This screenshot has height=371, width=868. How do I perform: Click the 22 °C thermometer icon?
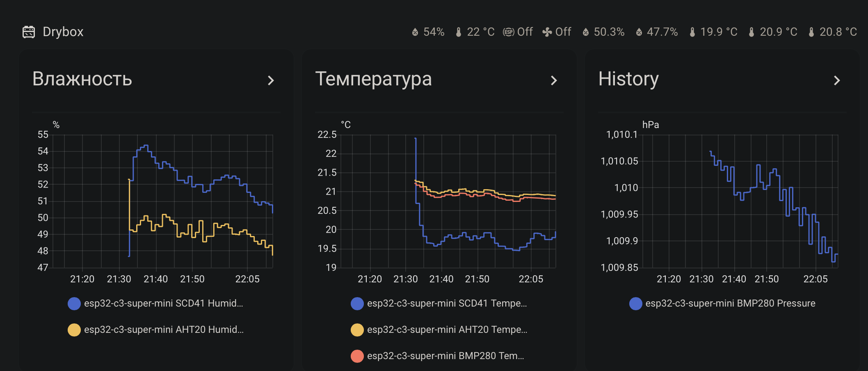(x=459, y=32)
